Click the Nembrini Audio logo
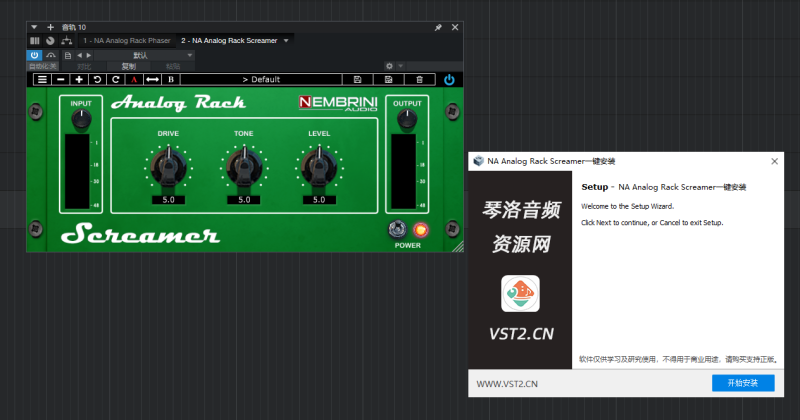The height and width of the screenshot is (420, 800). tap(338, 103)
